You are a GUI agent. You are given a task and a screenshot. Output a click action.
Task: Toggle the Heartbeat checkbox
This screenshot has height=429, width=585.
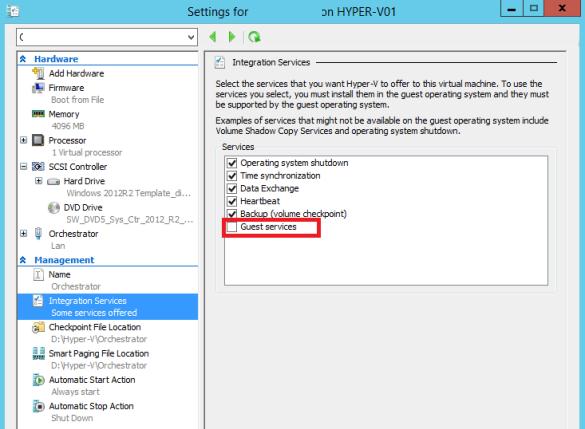coord(232,201)
